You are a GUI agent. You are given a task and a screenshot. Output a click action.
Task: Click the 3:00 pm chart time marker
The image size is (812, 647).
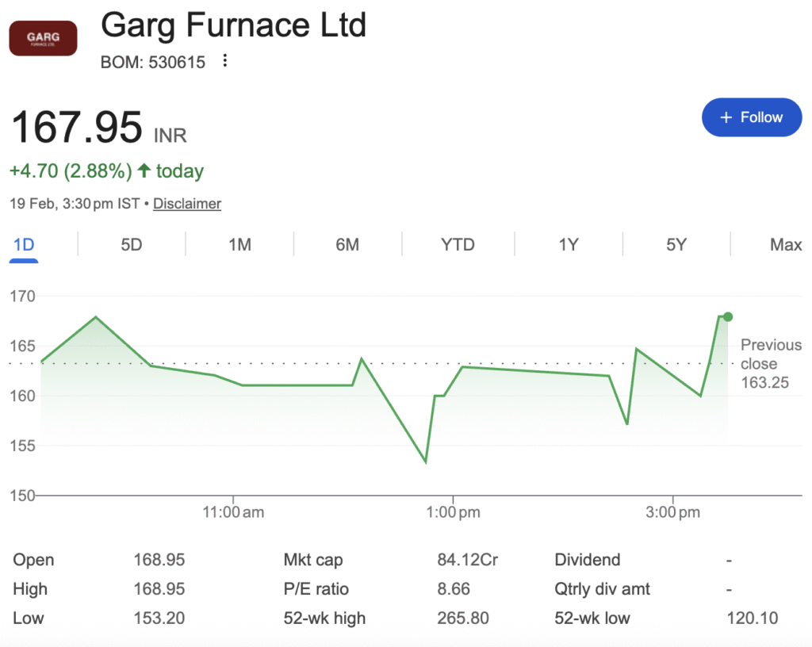click(672, 512)
